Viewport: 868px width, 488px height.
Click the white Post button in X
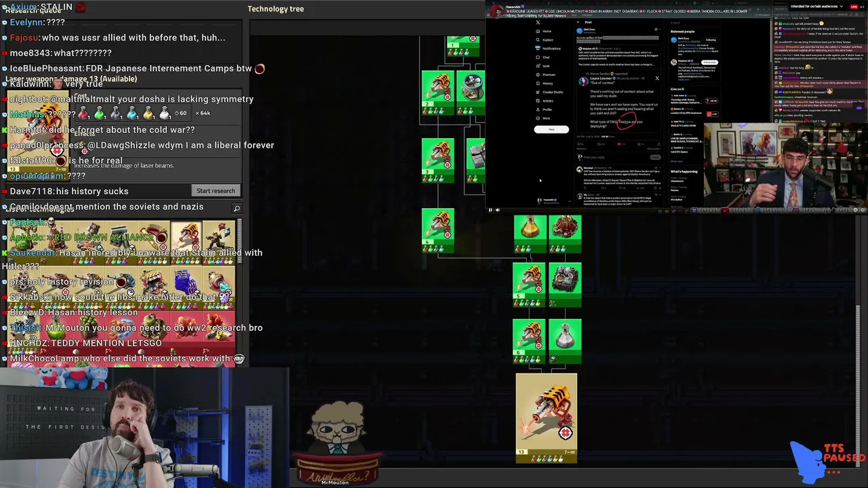click(x=551, y=129)
